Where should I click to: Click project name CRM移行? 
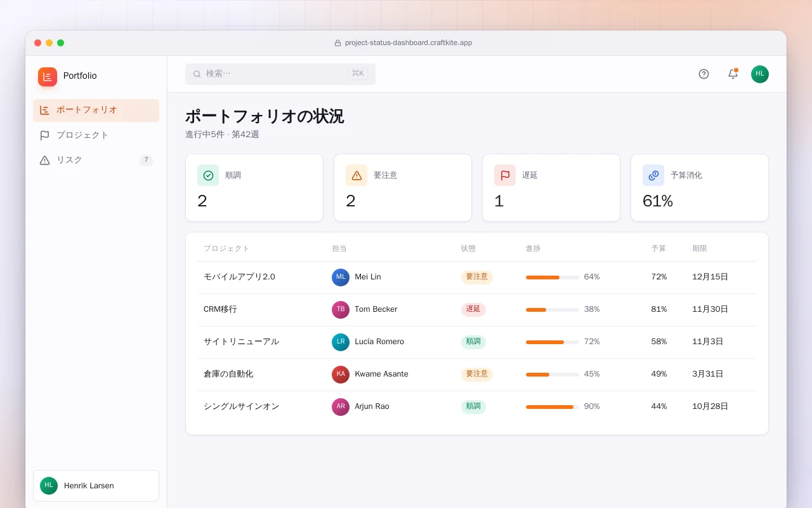pyautogui.click(x=220, y=309)
